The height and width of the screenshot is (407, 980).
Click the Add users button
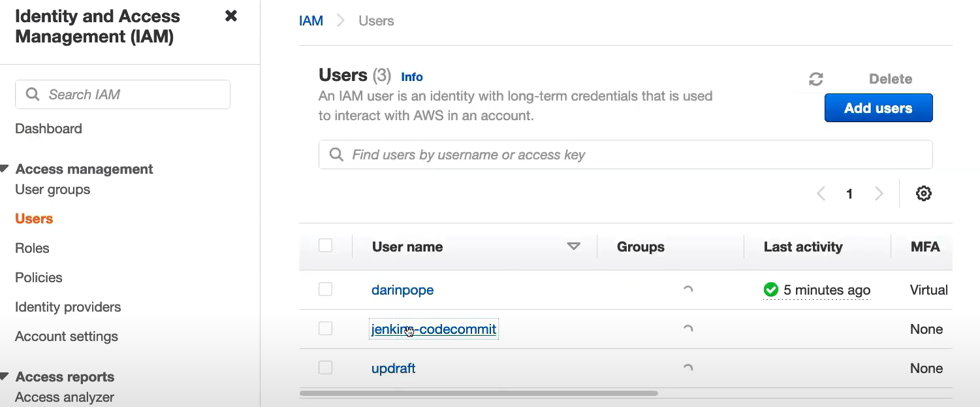pos(878,108)
